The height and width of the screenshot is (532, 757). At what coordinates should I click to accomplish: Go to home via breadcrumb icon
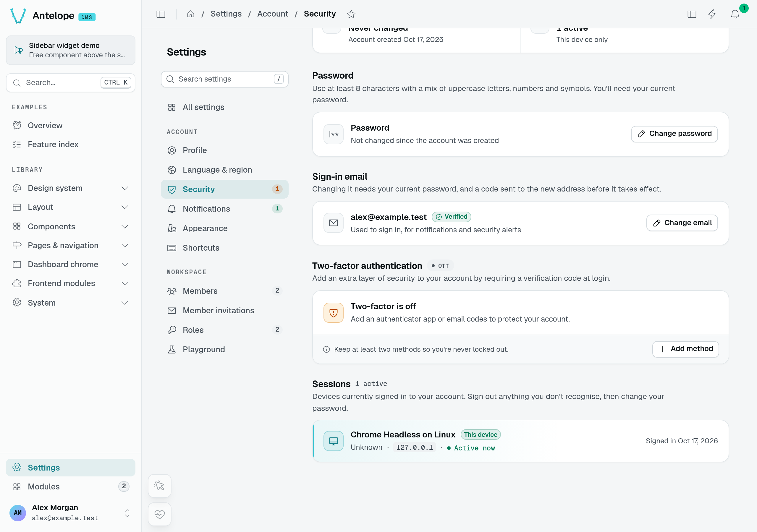pyautogui.click(x=190, y=14)
